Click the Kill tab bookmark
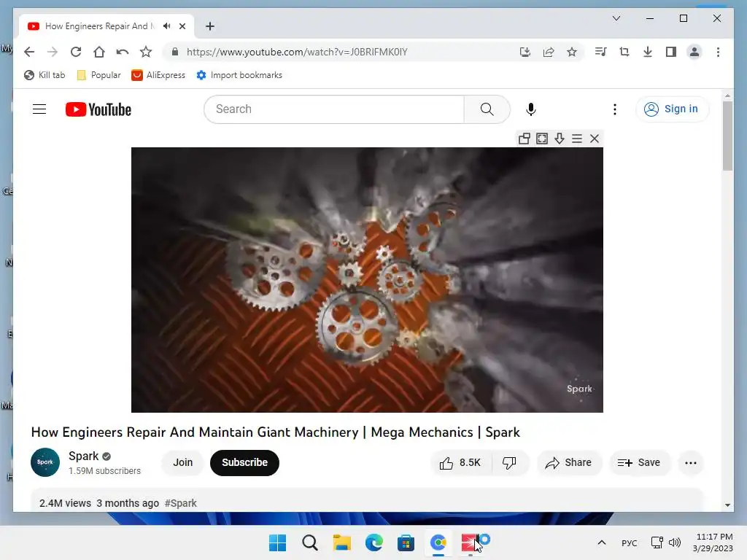747x560 pixels. pos(44,75)
